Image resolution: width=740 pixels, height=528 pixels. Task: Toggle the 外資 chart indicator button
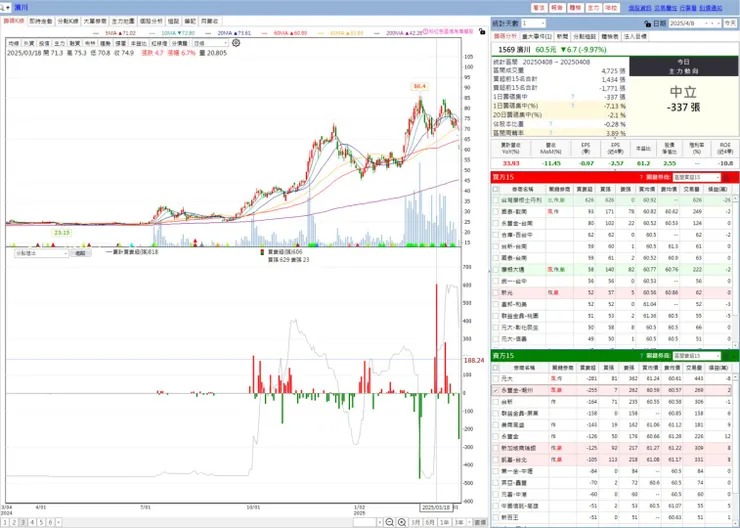click(x=29, y=43)
